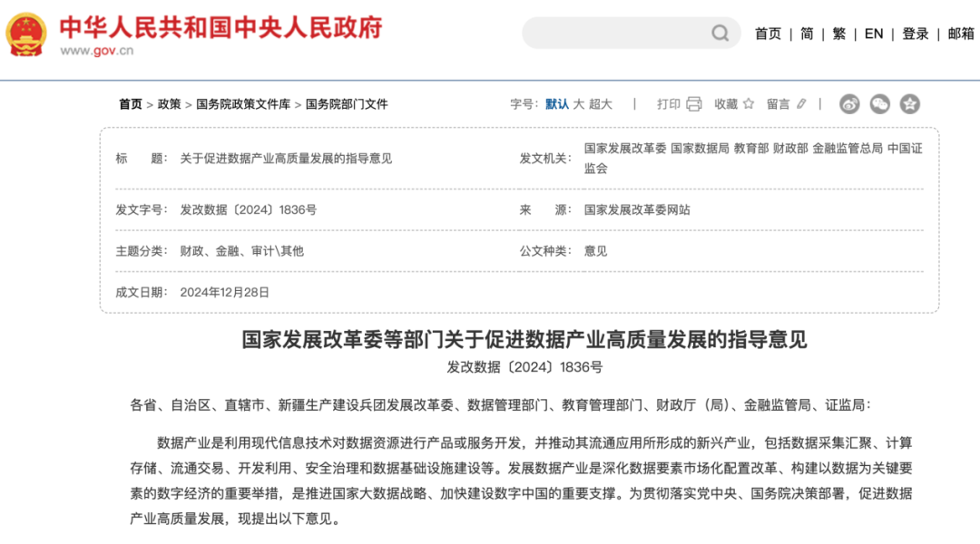Share via the WeChat icon
Screen dimensions: 980x544
click(x=880, y=104)
